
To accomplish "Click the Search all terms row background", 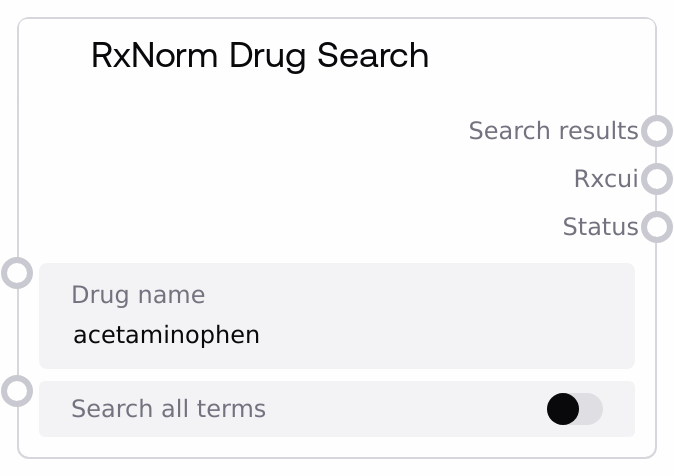I will click(400, 409).
